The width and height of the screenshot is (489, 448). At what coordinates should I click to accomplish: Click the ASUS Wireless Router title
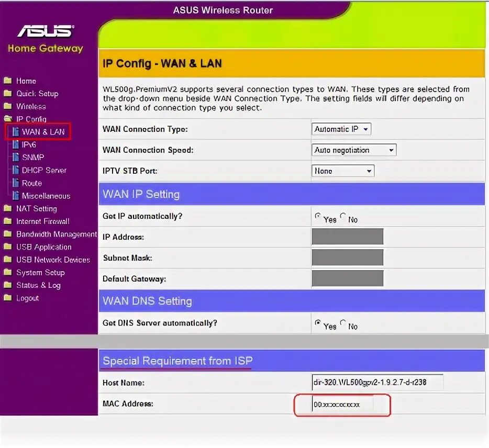tap(223, 10)
